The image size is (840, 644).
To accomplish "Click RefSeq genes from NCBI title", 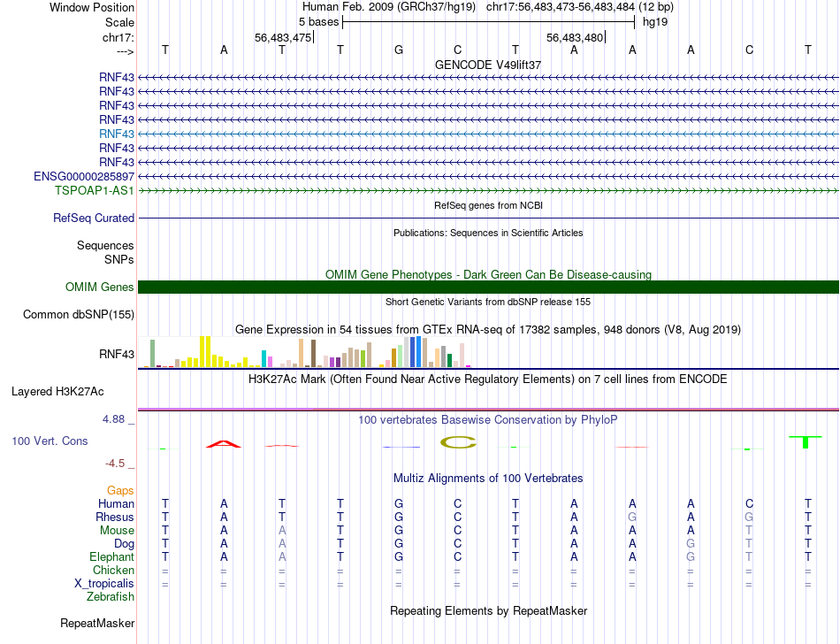I will tap(488, 205).
